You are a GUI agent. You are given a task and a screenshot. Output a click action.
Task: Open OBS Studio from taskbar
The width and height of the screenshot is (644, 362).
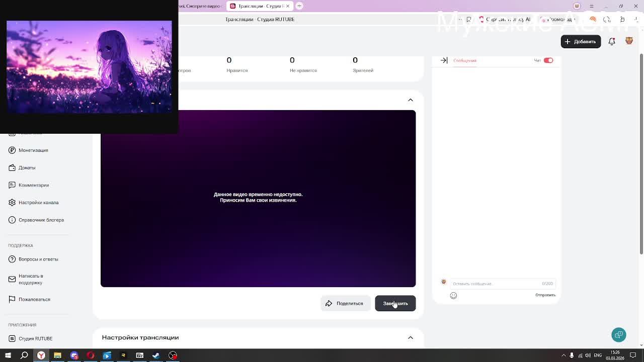point(173,355)
